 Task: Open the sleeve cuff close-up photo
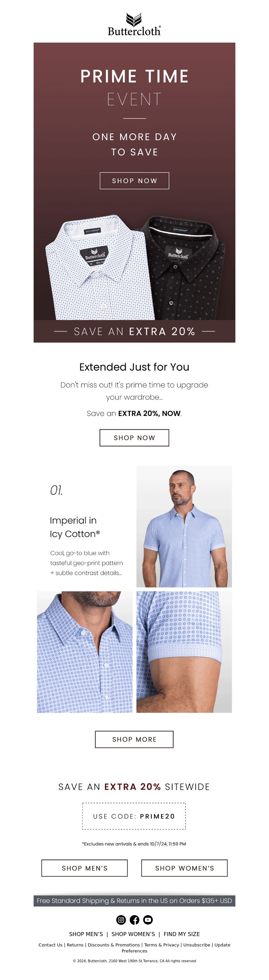tap(184, 652)
